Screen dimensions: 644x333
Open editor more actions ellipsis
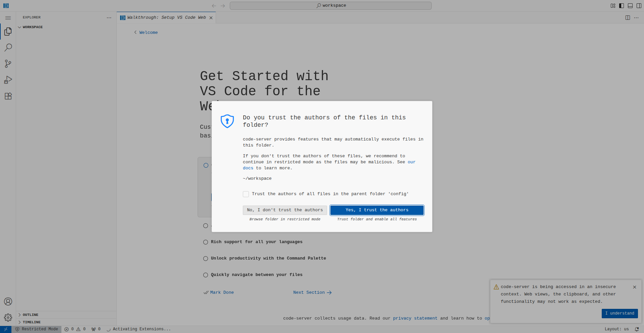(x=636, y=18)
